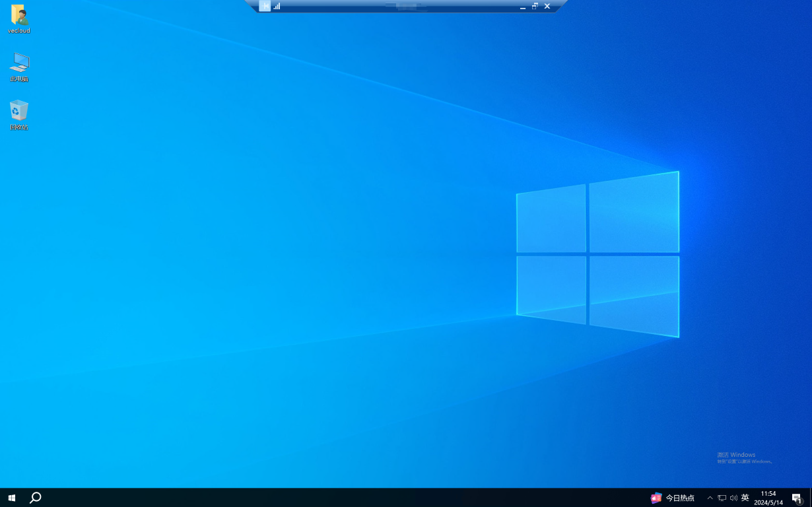
Task: Select the vecloud user folder icon
Action: pos(19,19)
